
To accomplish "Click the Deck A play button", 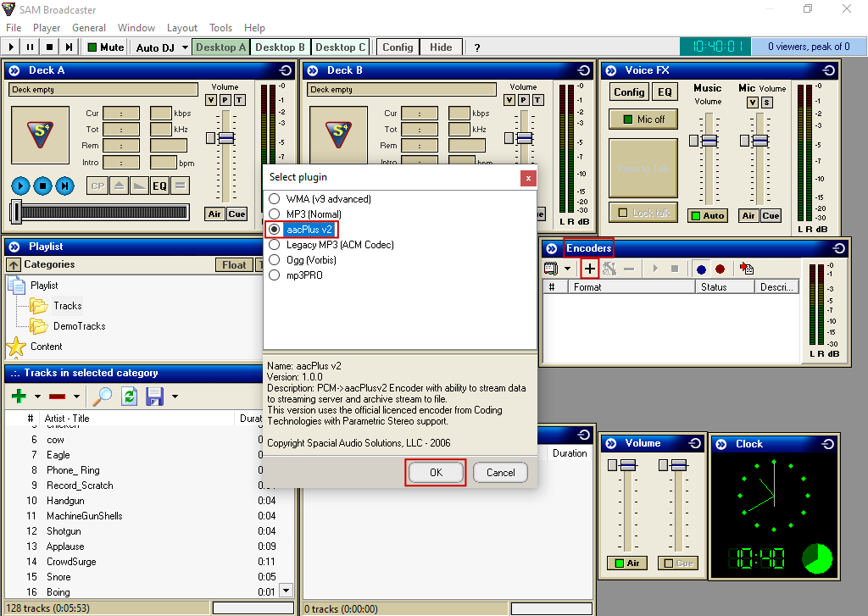I will pyautogui.click(x=20, y=186).
